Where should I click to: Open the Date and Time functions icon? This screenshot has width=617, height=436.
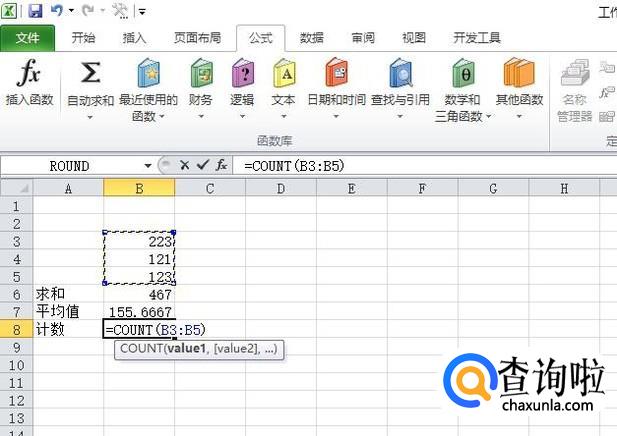click(x=336, y=73)
